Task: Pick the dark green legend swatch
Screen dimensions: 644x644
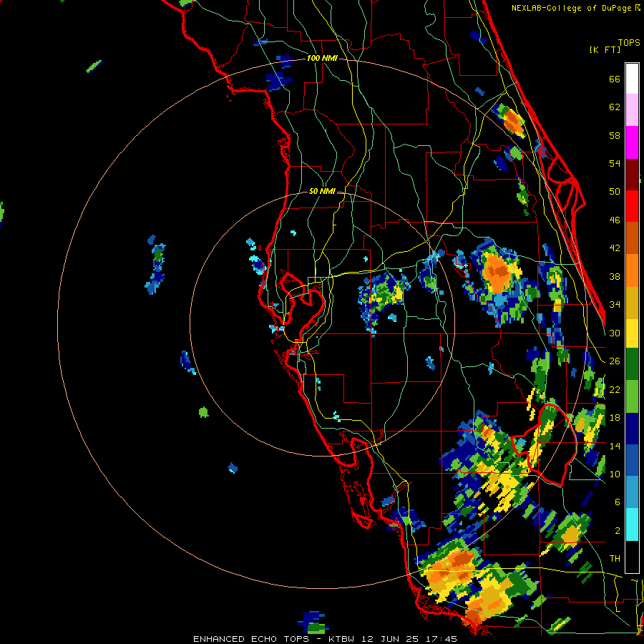Action: tap(632, 364)
